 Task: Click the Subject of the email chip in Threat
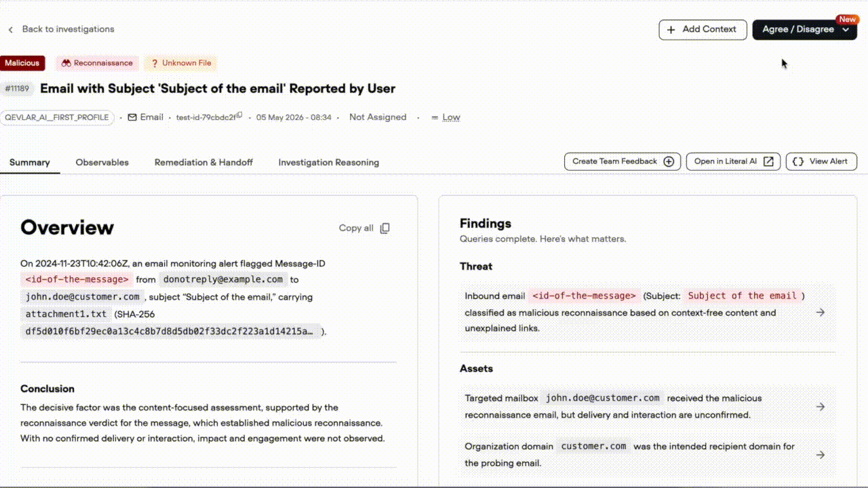[x=742, y=296]
